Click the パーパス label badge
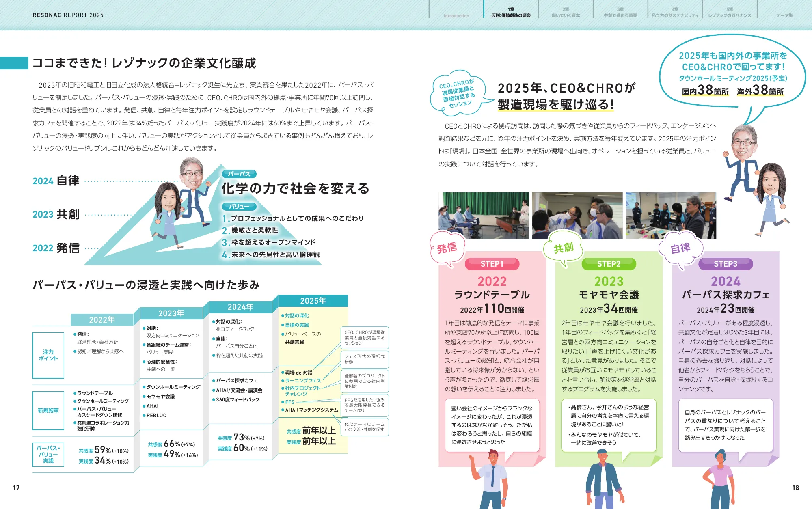This screenshot has width=812, height=509. pos(239,174)
